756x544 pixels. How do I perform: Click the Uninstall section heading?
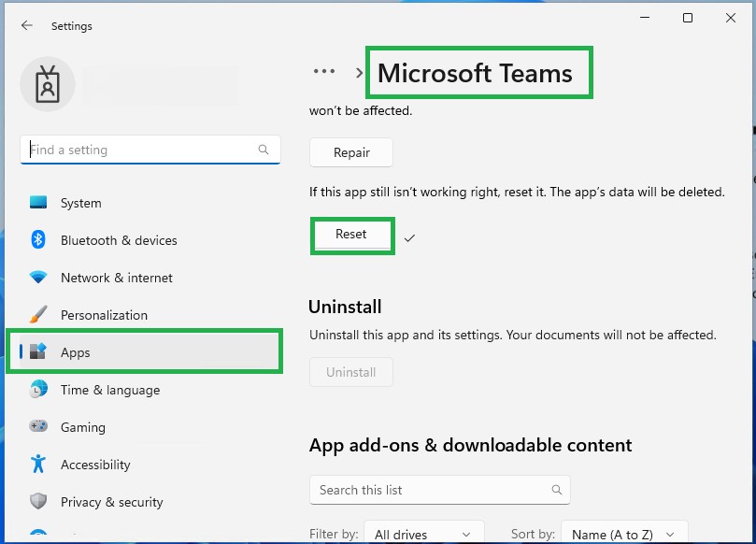coord(345,307)
